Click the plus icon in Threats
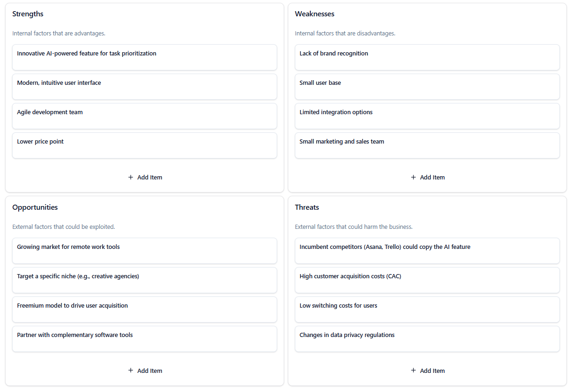 [413, 371]
